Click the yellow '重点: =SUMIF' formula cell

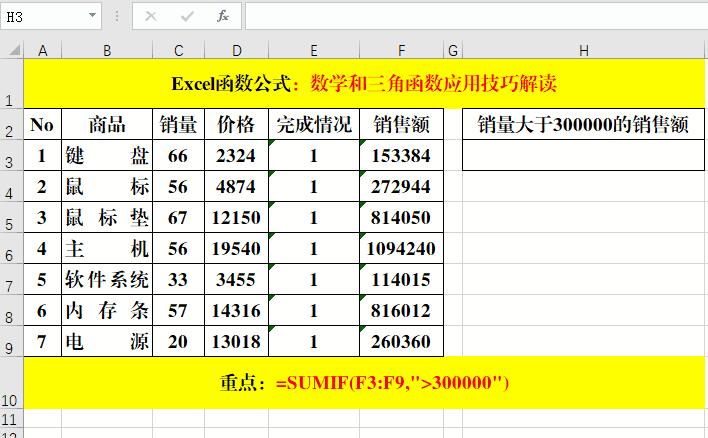point(364,382)
